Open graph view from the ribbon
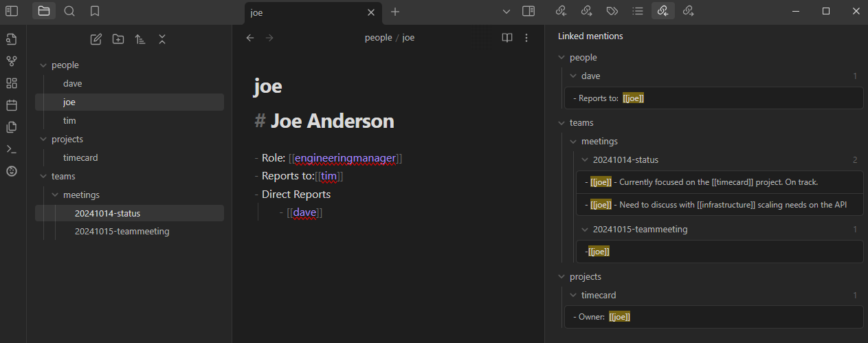The height and width of the screenshot is (343, 868). 11,61
